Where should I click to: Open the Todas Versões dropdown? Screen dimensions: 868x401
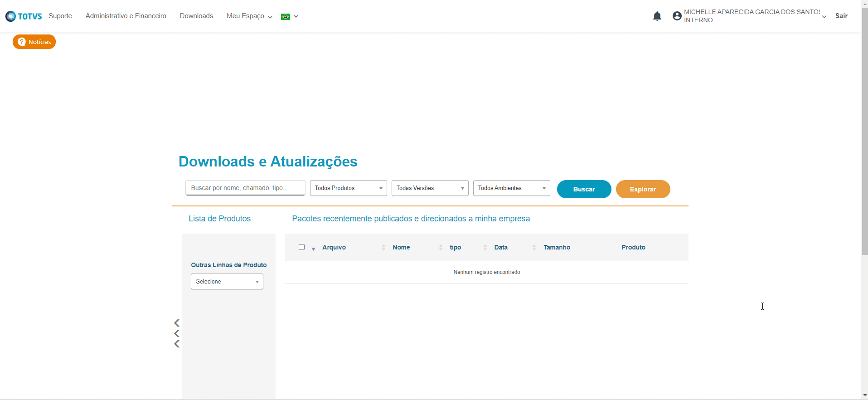pyautogui.click(x=430, y=188)
